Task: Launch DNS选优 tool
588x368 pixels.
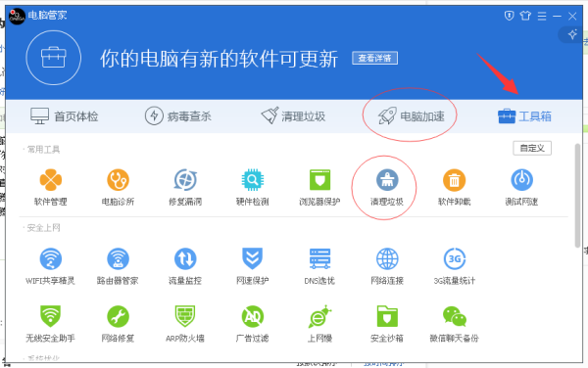Action: 319,266
